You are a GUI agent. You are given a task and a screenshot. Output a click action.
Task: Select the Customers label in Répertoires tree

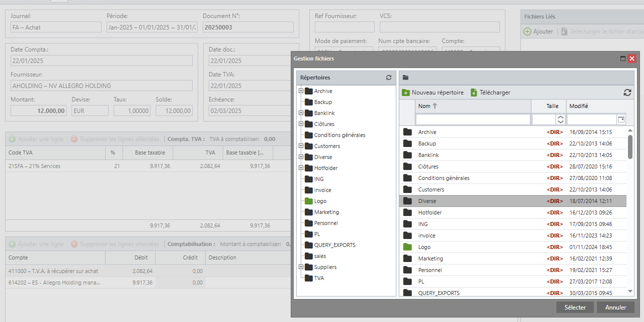point(327,146)
